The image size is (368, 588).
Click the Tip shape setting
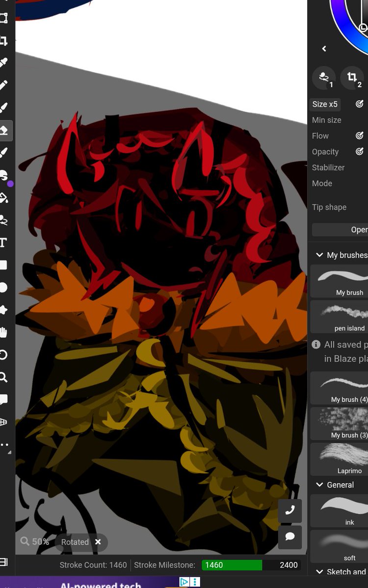[329, 207]
